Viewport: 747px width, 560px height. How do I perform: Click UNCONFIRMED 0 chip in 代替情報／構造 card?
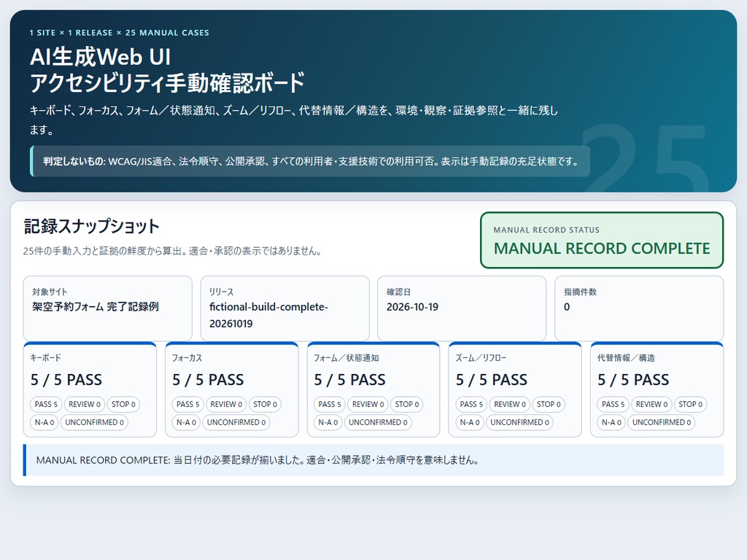(661, 422)
